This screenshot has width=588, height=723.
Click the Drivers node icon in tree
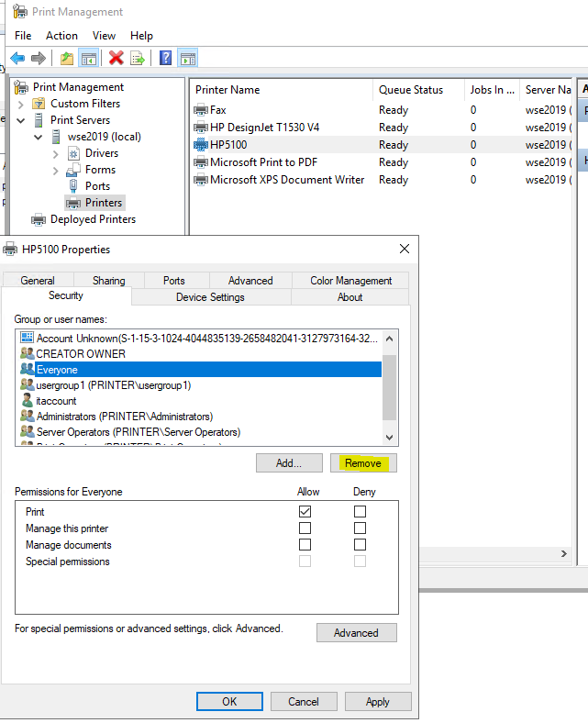tap(73, 153)
